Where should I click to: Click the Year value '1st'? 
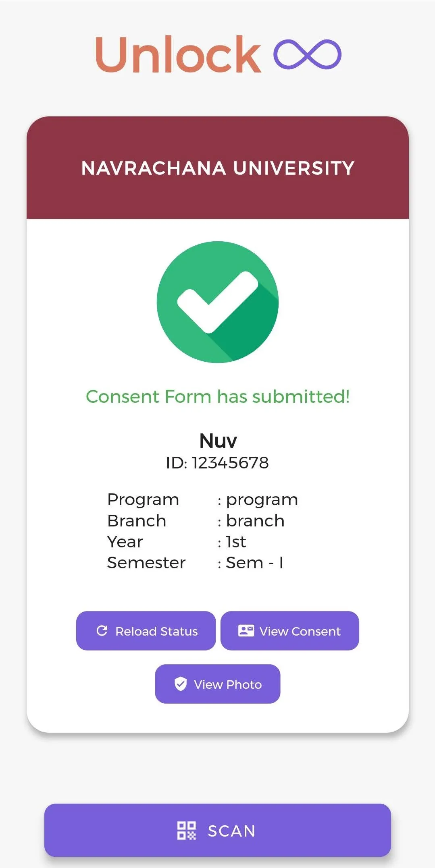(x=236, y=542)
